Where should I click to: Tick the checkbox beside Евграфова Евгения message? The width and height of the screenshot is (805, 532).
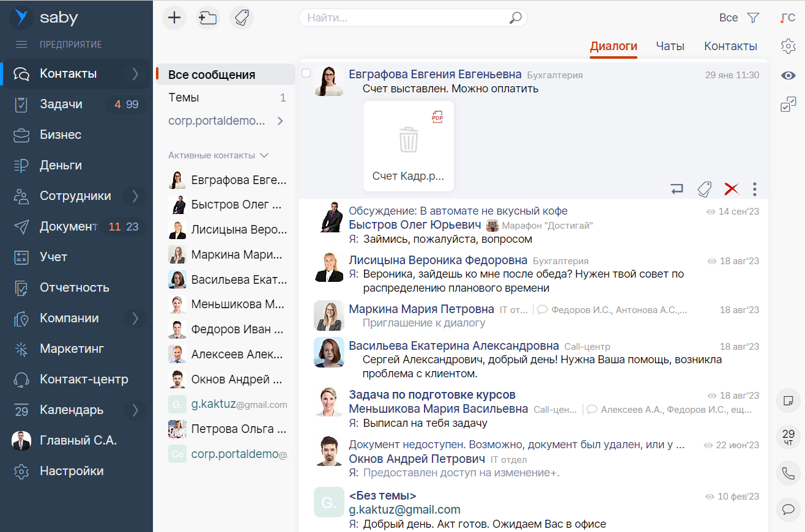tap(306, 73)
